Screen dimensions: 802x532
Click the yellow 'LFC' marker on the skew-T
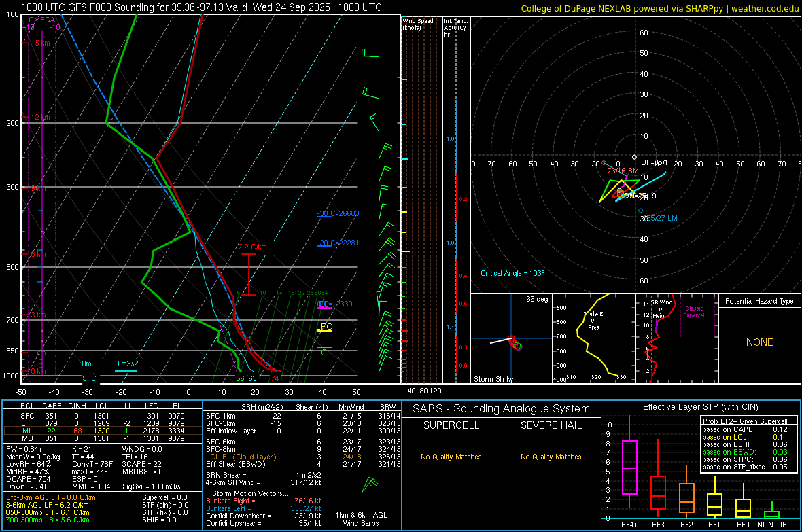(324, 327)
